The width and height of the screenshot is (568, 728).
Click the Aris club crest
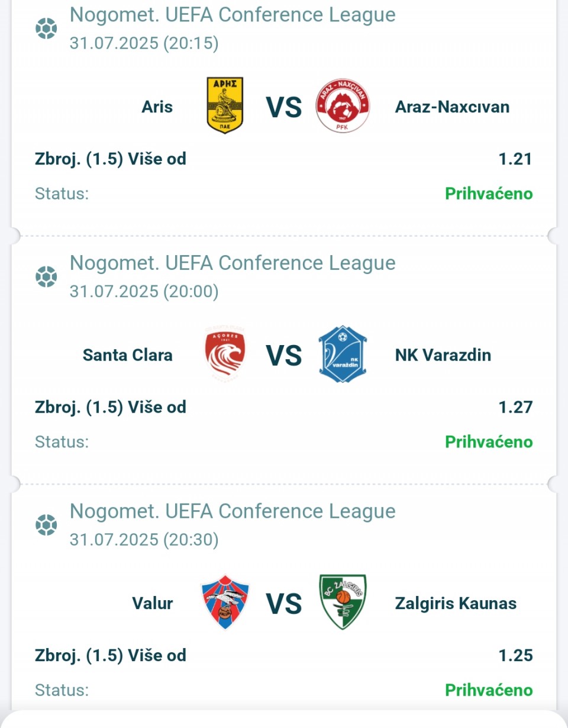225,107
